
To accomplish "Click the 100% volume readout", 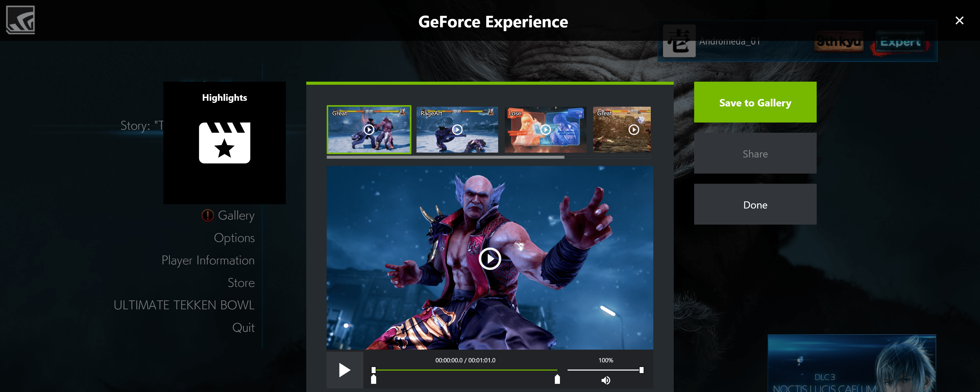I will [606, 360].
